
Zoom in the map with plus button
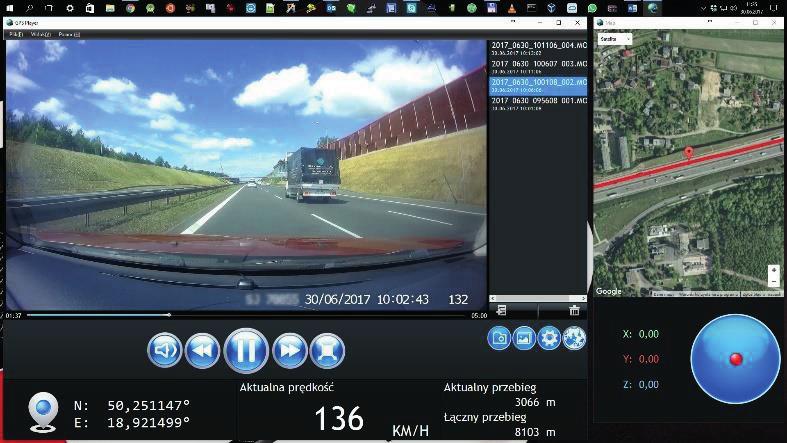[774, 270]
